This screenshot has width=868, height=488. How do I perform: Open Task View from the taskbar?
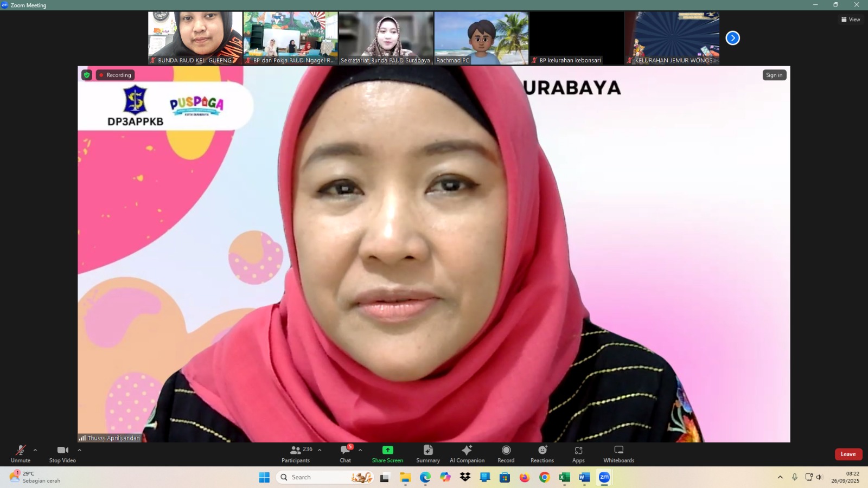click(x=385, y=477)
